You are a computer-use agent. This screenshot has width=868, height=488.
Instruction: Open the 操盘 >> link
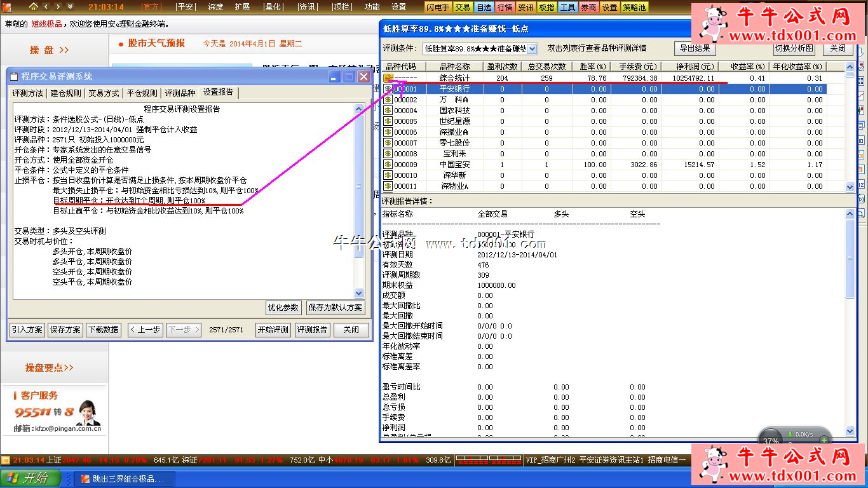pyautogui.click(x=50, y=50)
